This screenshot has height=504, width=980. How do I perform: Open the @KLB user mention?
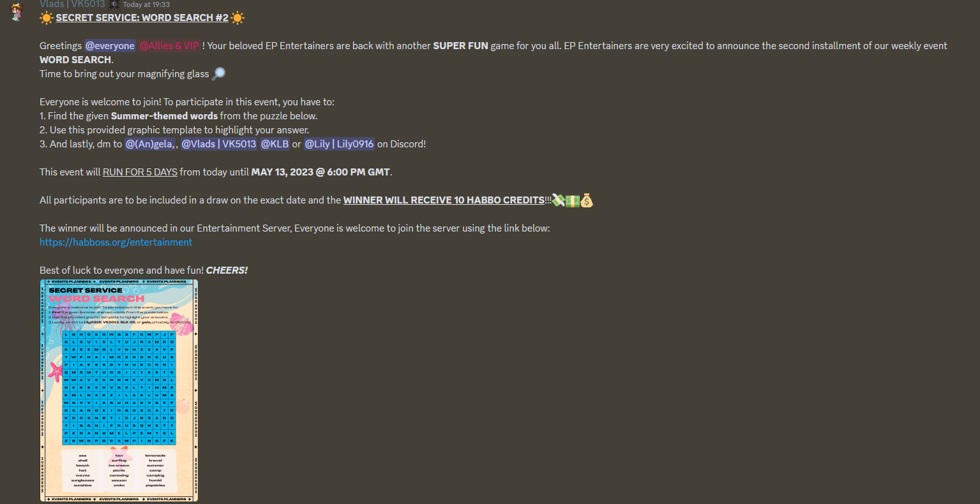tap(275, 144)
